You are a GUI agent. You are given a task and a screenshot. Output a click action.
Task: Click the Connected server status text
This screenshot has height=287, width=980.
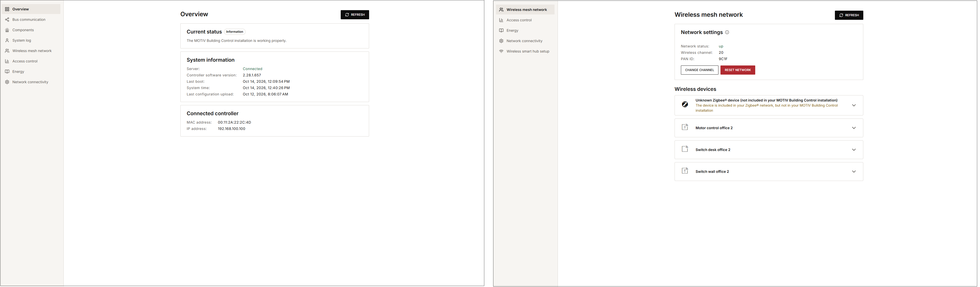[252, 69]
